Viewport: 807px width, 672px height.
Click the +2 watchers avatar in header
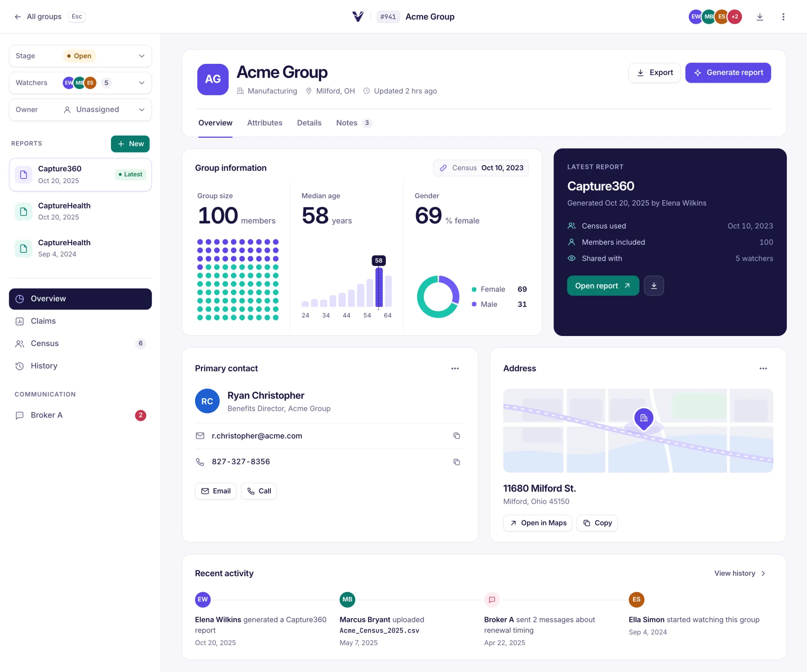pos(735,17)
